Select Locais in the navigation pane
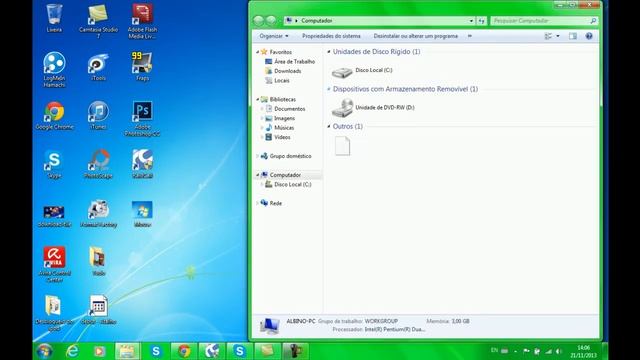Viewport: 640px width, 360px height. coord(277,80)
